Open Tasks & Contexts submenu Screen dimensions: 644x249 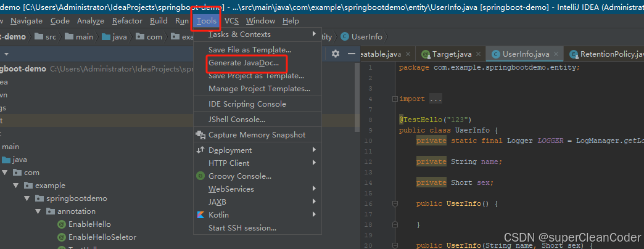(257, 34)
